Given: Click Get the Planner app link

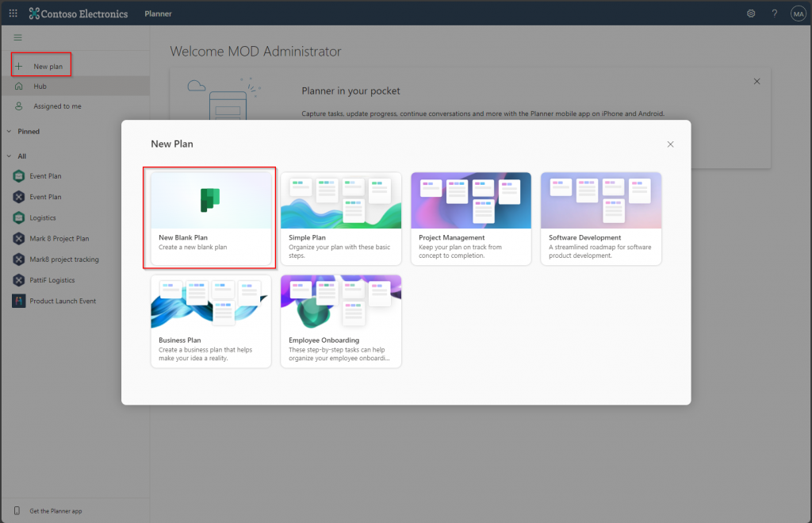Looking at the screenshot, I should (x=55, y=511).
